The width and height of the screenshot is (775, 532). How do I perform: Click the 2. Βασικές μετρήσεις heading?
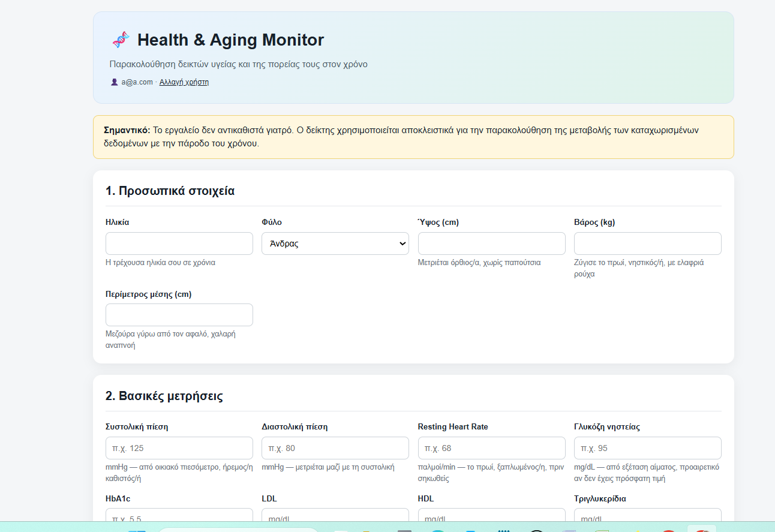point(164,396)
